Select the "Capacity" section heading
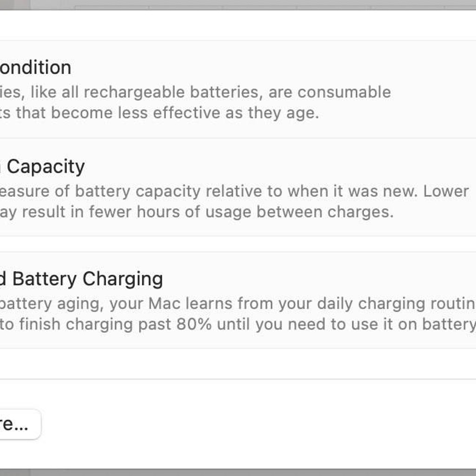The width and height of the screenshot is (476, 476). point(46,167)
